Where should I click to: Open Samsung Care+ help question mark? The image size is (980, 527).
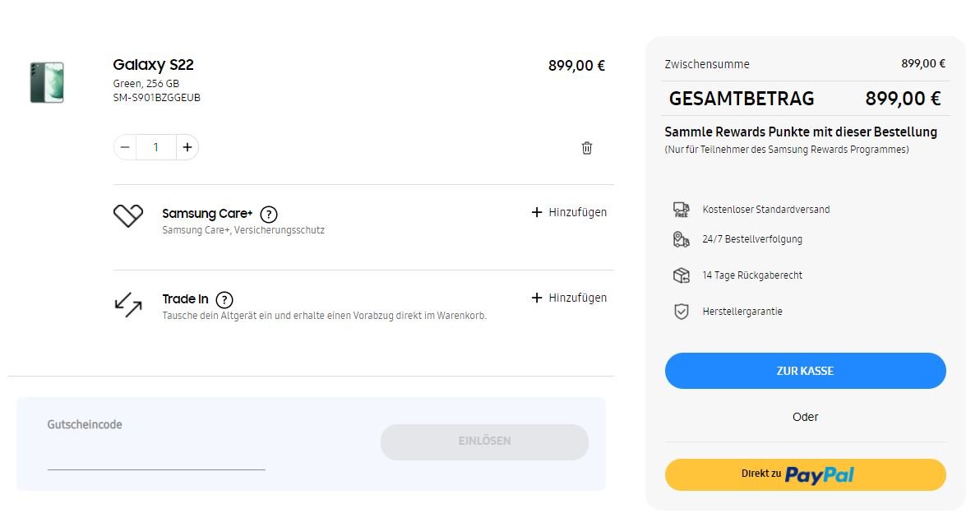(269, 215)
